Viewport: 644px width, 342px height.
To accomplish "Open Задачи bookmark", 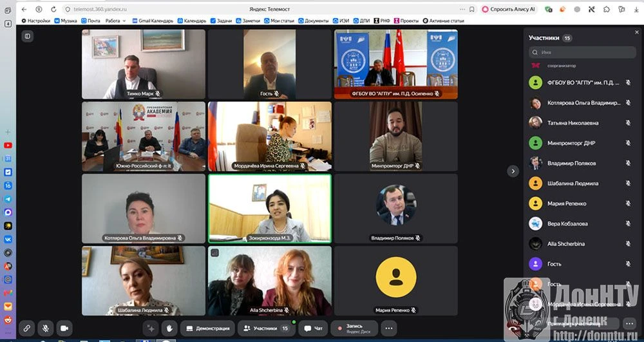I will [x=222, y=21].
